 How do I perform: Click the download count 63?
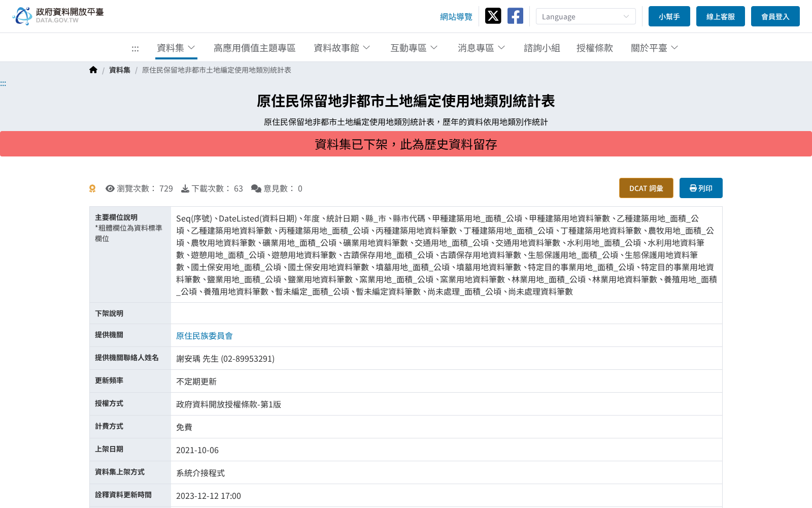(239, 188)
